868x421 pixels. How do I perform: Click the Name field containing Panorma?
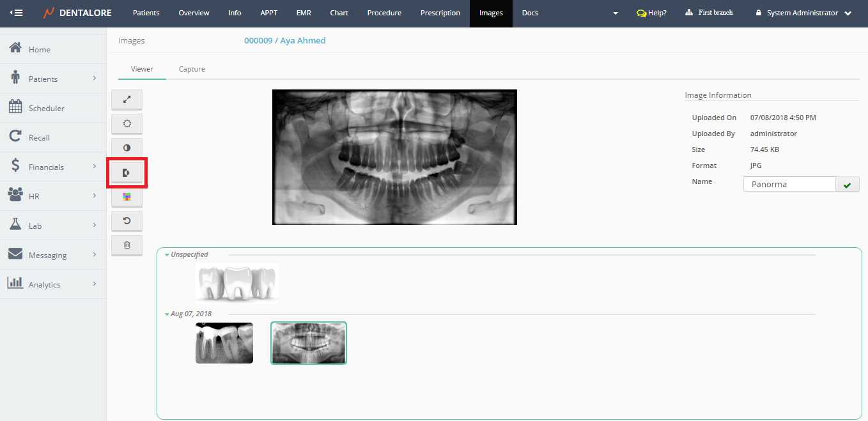[x=789, y=185]
